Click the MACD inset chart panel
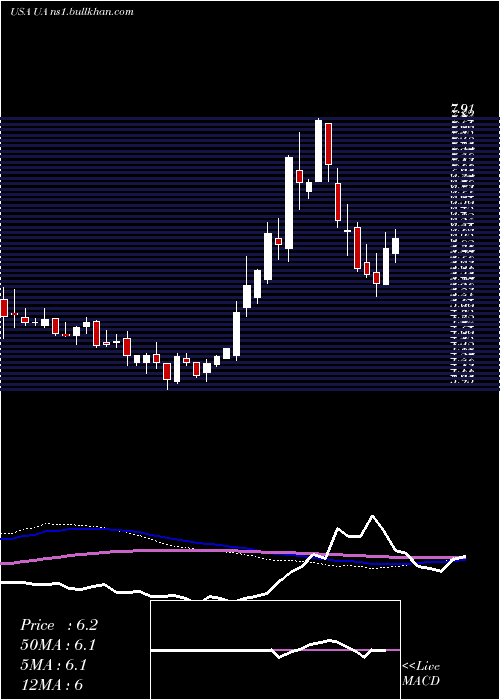Screen dimensions: 500x700 tap(275, 650)
